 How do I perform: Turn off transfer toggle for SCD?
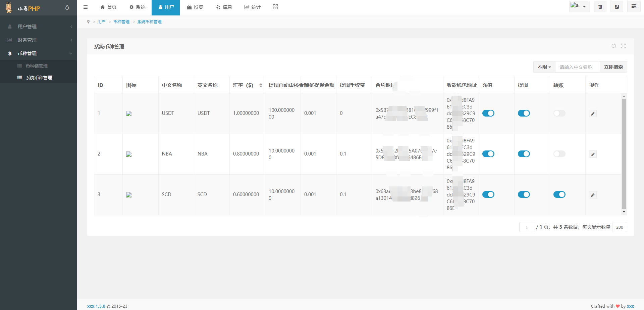tap(559, 194)
